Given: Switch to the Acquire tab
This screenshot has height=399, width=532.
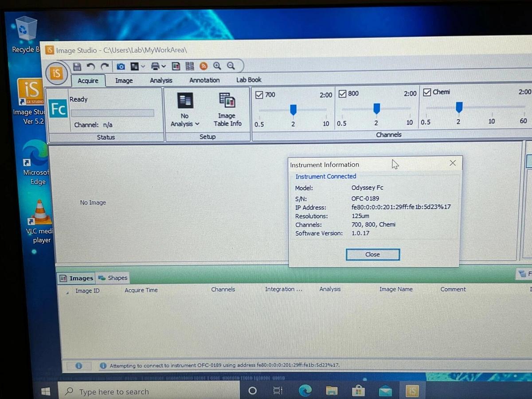Looking at the screenshot, I should click(x=88, y=81).
